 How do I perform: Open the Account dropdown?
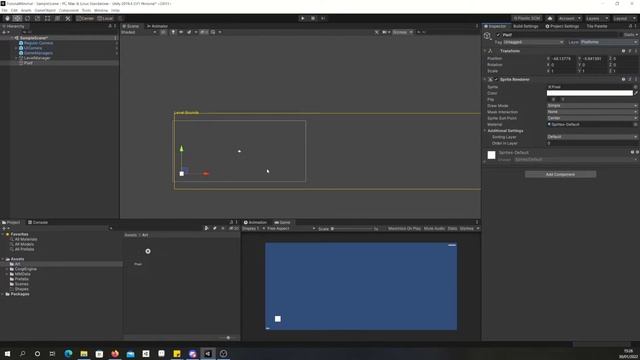coord(569,18)
